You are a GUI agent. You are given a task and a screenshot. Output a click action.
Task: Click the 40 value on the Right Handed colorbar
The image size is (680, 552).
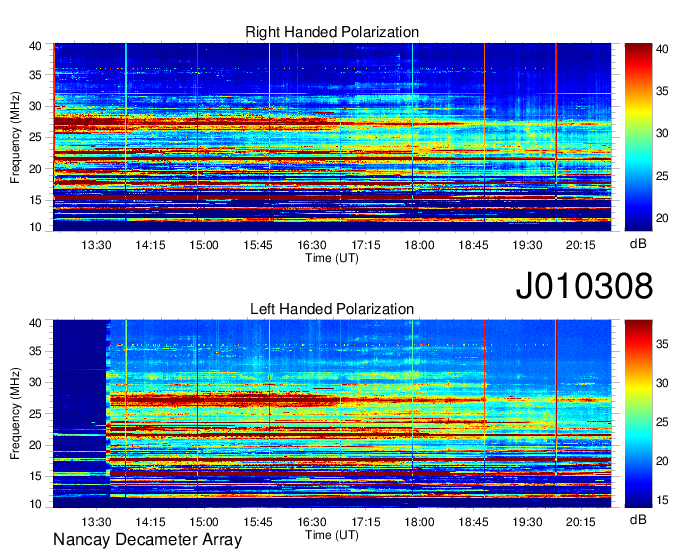(662, 49)
